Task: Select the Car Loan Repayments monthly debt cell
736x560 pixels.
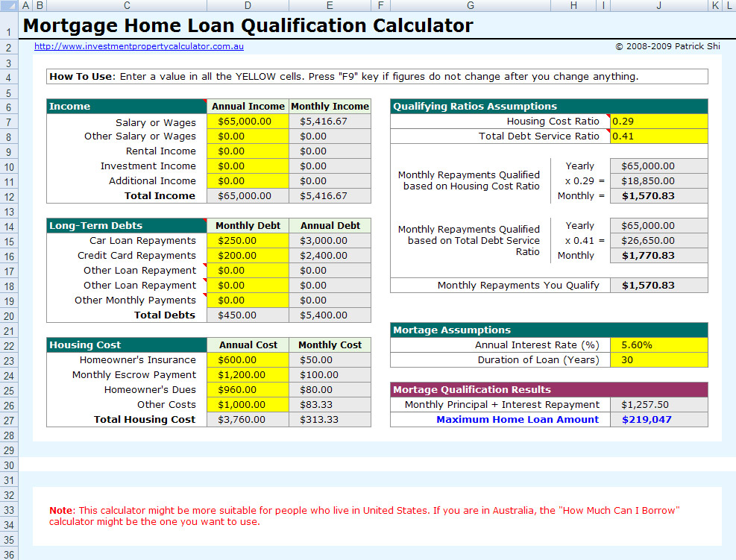Action: tap(248, 240)
